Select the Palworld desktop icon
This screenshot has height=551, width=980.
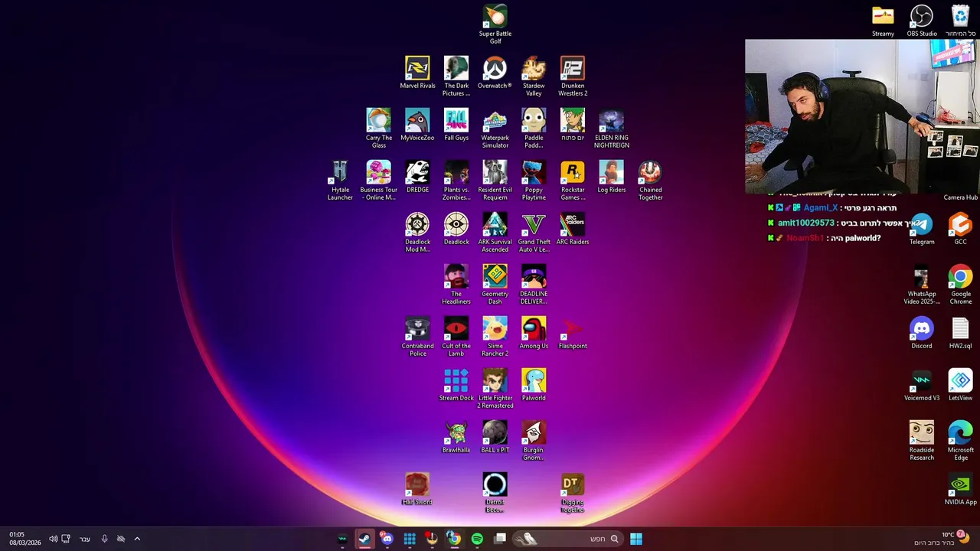point(534,384)
